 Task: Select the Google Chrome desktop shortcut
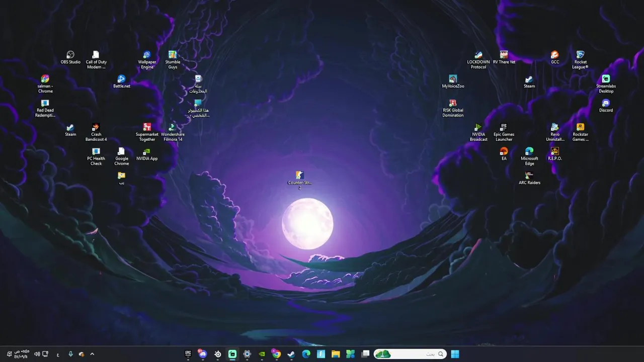[121, 156]
